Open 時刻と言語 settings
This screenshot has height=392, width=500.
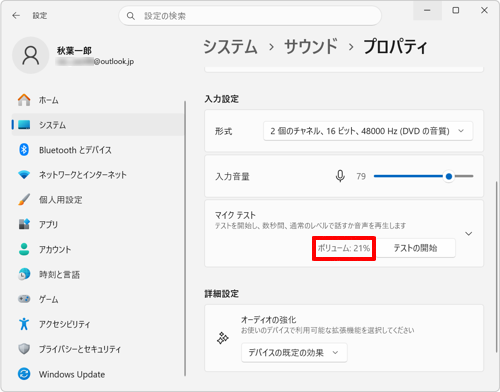98,274
